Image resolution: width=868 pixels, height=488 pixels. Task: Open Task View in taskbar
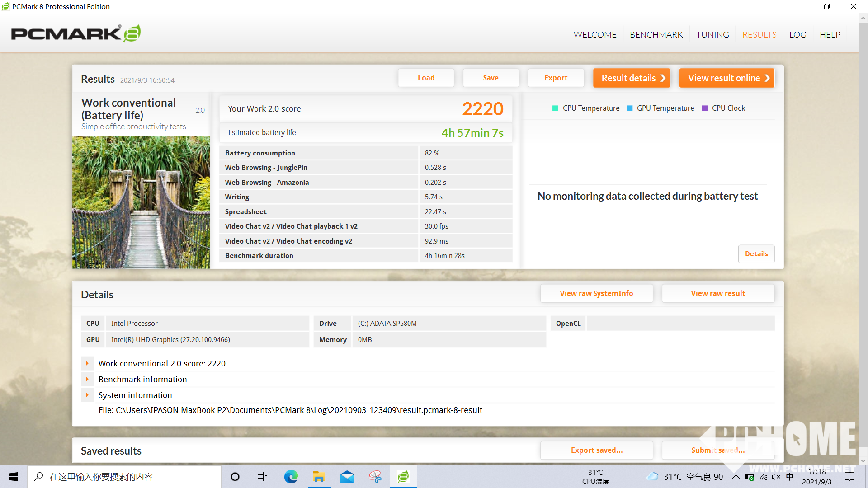262,477
